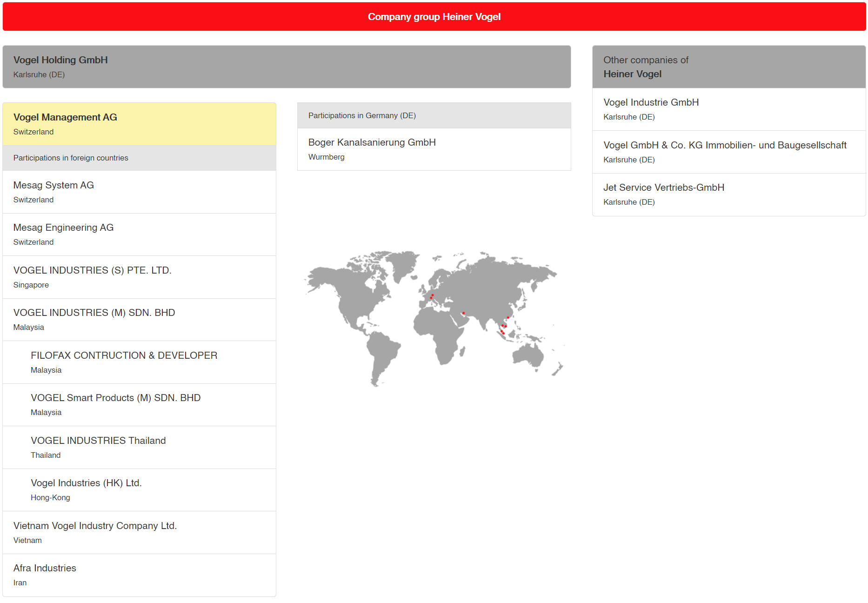Screen dimensions: 868x603
Task: Click the Mesag System AG entry
Action: click(x=53, y=185)
